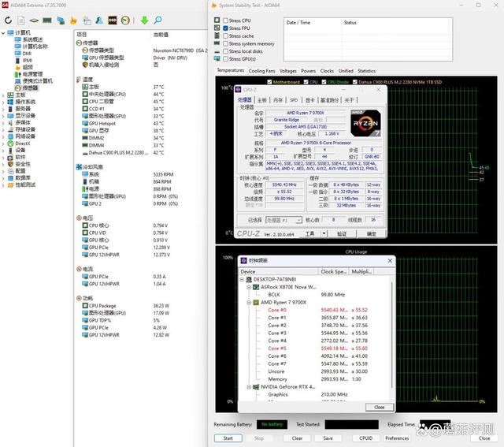The height and width of the screenshot is (447, 504).
Task: Uncheck the Stress FPU checkbox
Action: (x=226, y=28)
